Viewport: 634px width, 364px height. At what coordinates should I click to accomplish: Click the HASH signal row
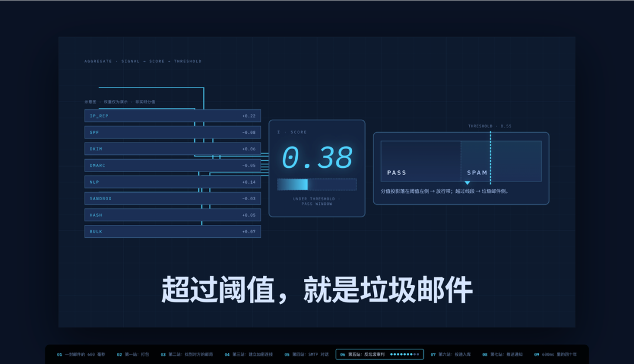tap(173, 215)
